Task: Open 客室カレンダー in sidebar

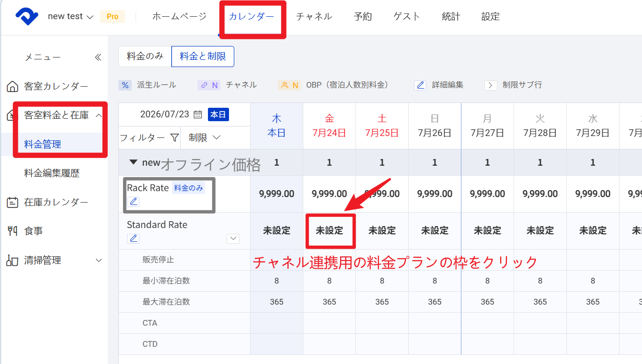Action: [56, 87]
